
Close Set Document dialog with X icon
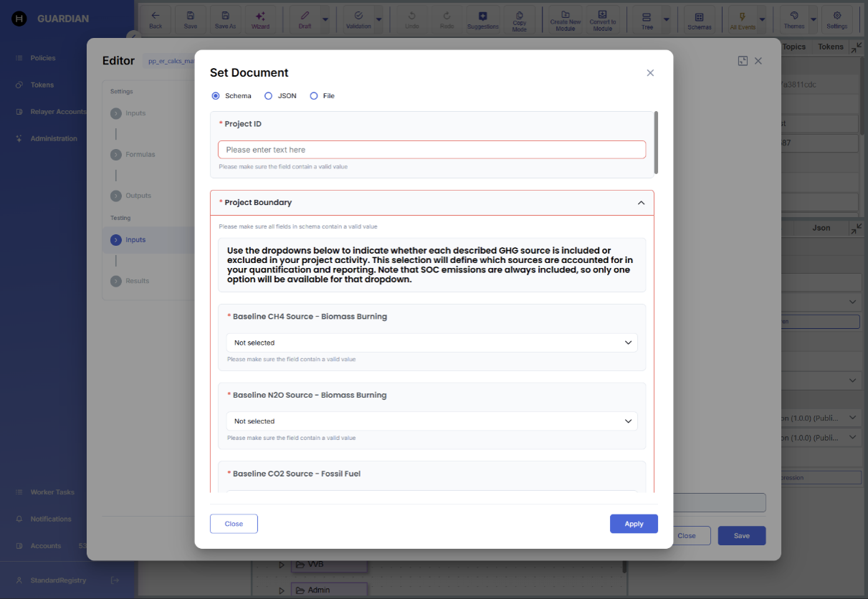(650, 73)
